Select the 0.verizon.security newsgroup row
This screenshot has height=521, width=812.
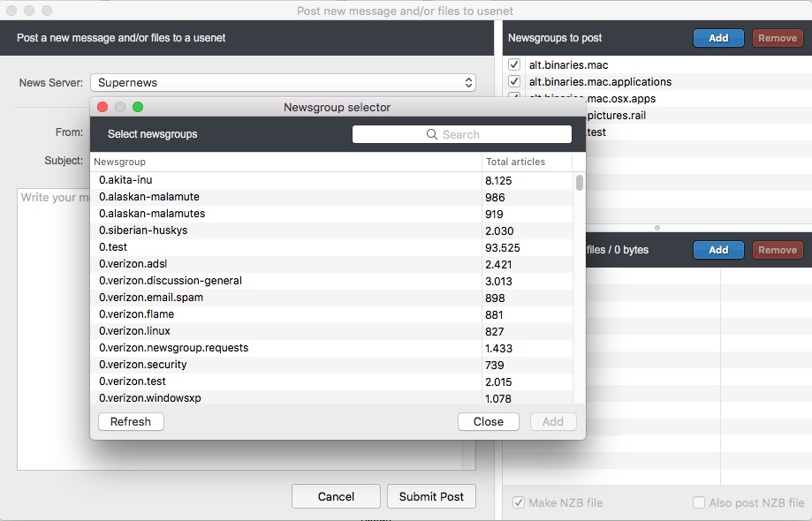(x=331, y=365)
